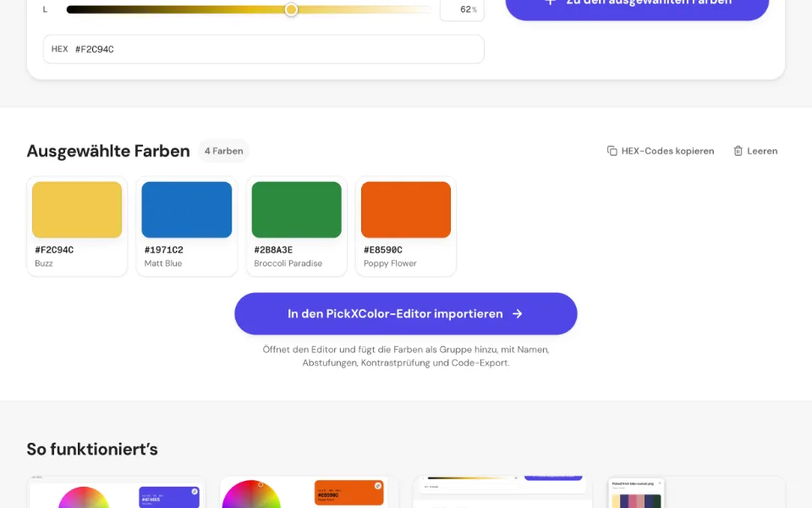Image resolution: width=812 pixels, height=508 pixels.
Task: Click the Leeren label to clear colors
Action: (x=762, y=151)
